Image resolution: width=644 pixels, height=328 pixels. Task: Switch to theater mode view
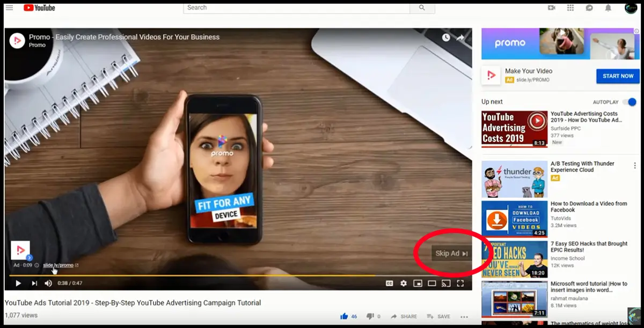click(431, 283)
